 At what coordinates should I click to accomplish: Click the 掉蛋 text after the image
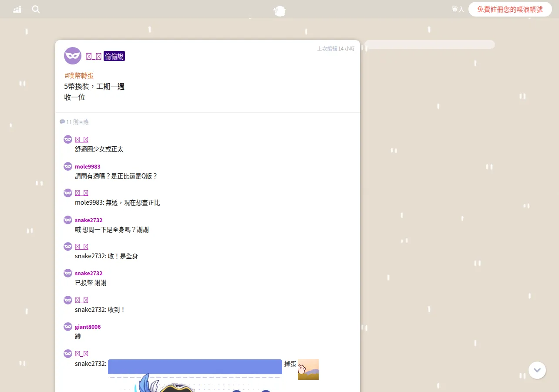pos(290,364)
